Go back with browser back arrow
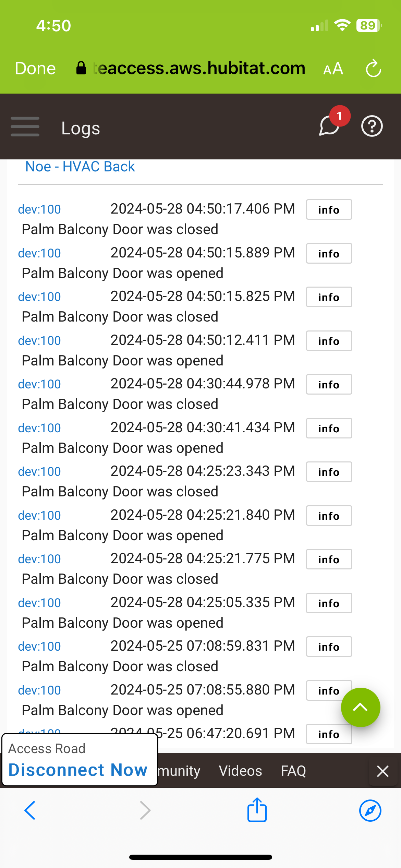The width and height of the screenshot is (401, 868). [30, 810]
